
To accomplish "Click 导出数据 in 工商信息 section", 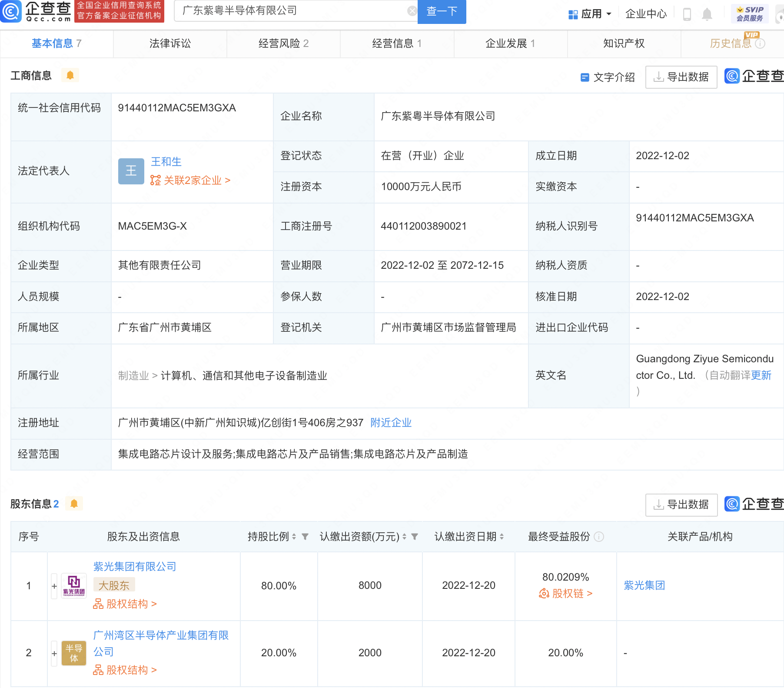I will [x=681, y=77].
